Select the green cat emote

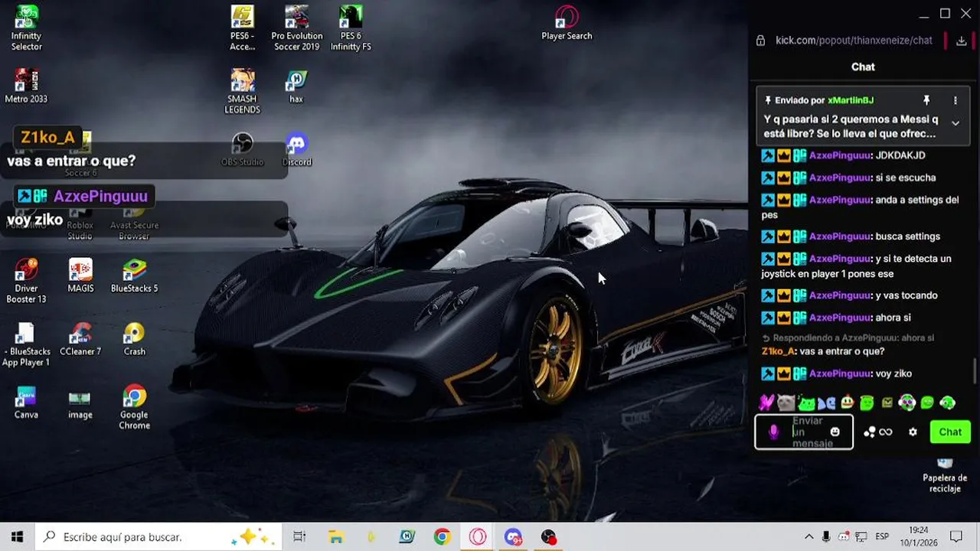pyautogui.click(x=805, y=403)
